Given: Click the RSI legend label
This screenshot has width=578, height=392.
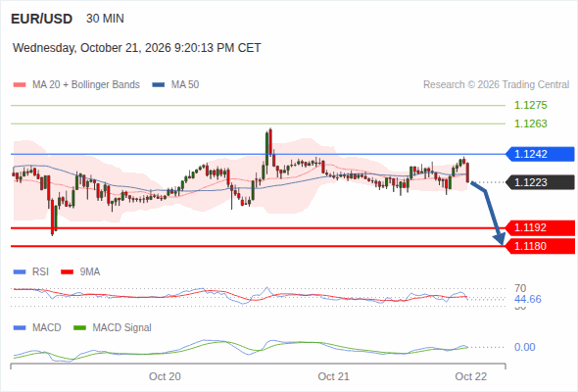Looking at the screenshot, I should coord(40,272).
